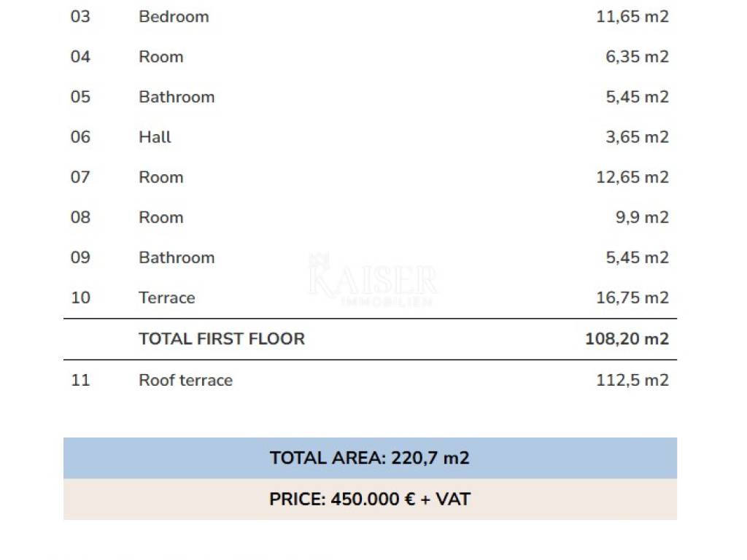This screenshot has width=747, height=560.
Task: Select the Roof terrace label
Action: point(185,380)
